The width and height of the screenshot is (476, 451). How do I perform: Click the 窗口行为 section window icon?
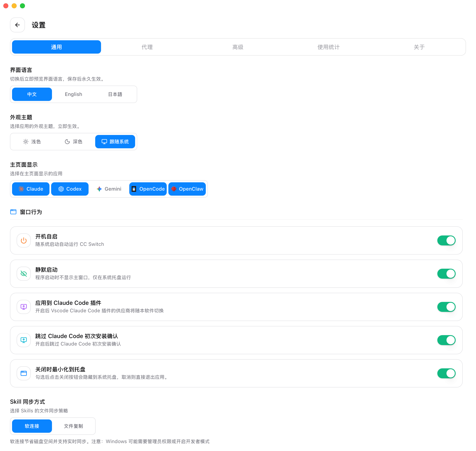[13, 212]
